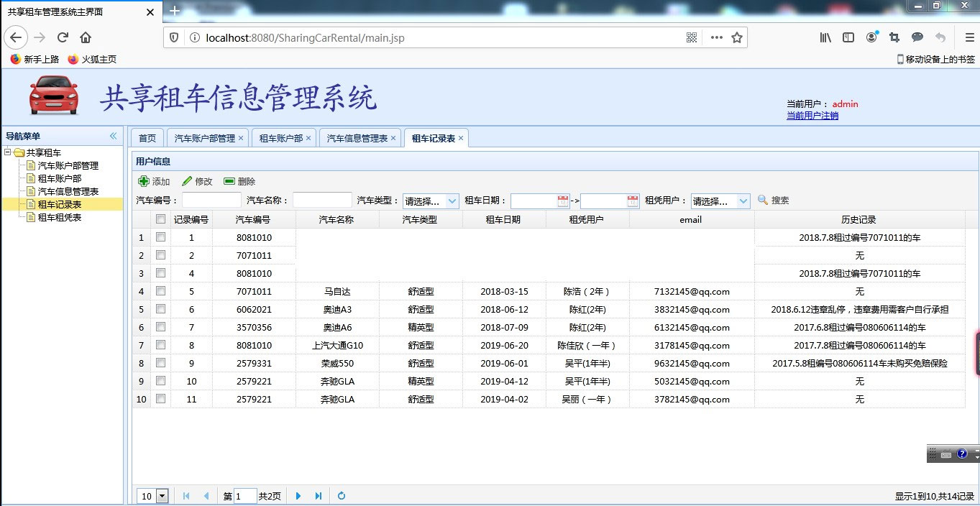Select 租车租凭表 in the navigation tree

click(x=60, y=216)
